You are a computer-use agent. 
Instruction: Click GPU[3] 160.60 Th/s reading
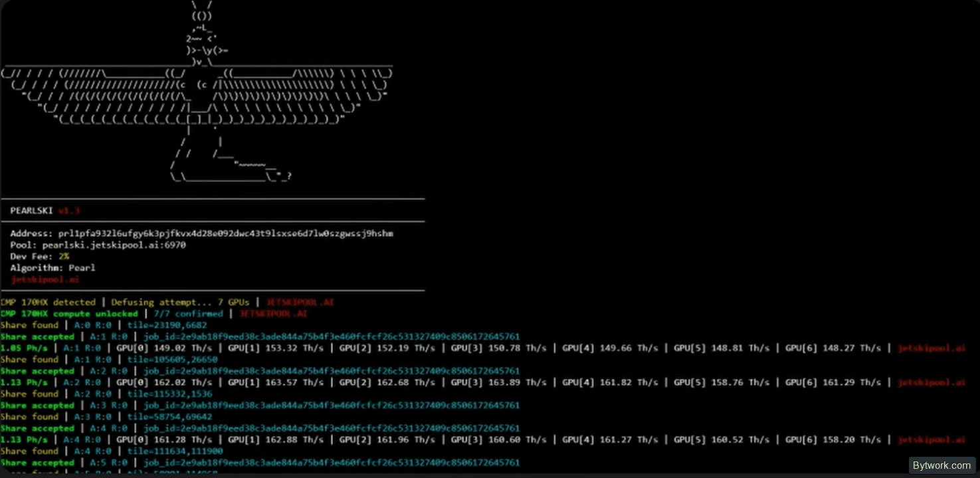[x=499, y=439]
